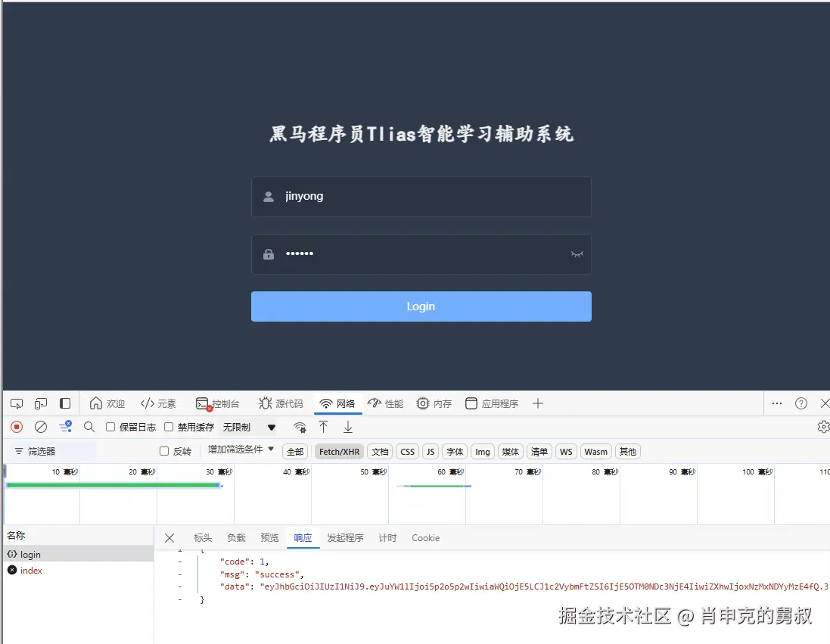Click the username field with jinyong
The image size is (830, 644).
[x=421, y=197]
